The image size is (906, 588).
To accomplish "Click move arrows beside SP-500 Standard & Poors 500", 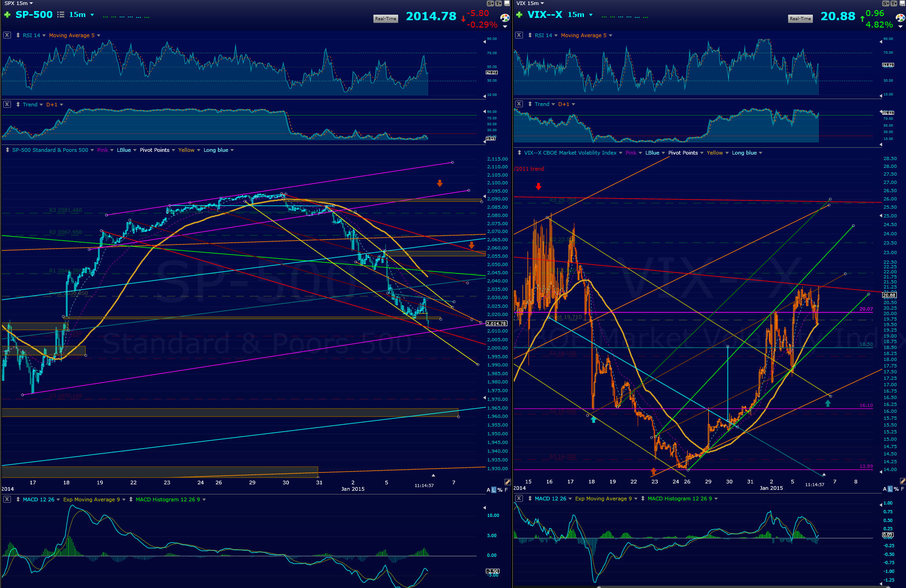I will pyautogui.click(x=7, y=150).
